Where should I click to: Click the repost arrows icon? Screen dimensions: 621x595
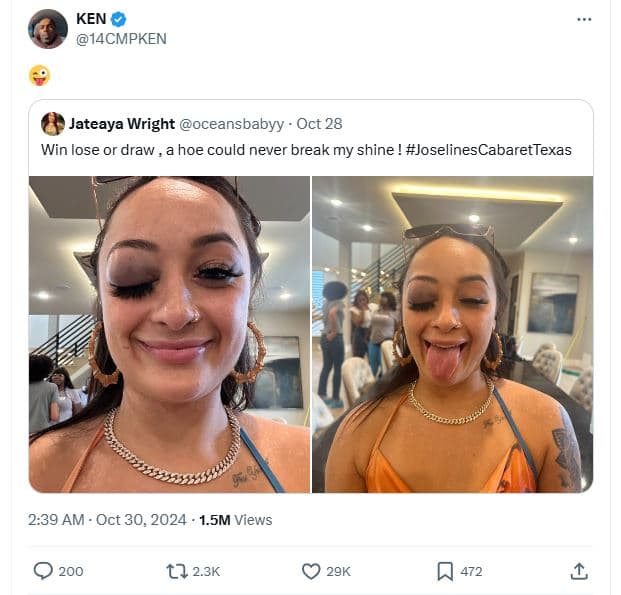tap(176, 571)
